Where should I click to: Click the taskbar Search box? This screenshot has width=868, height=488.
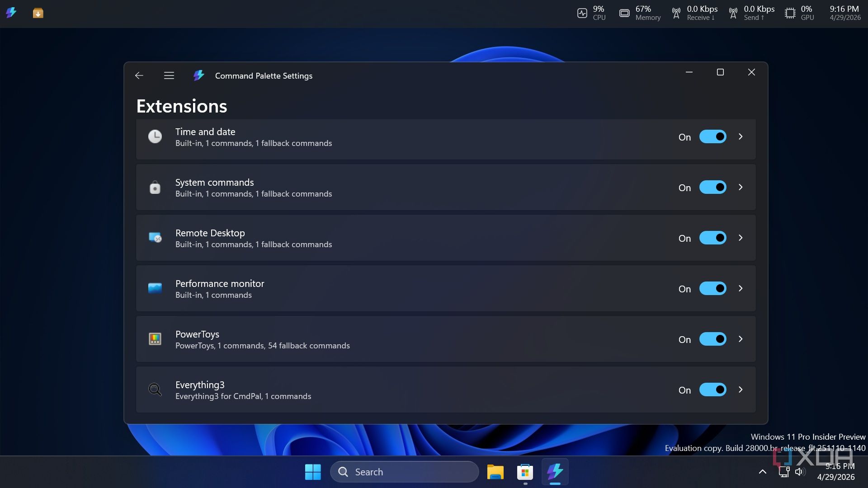point(405,472)
